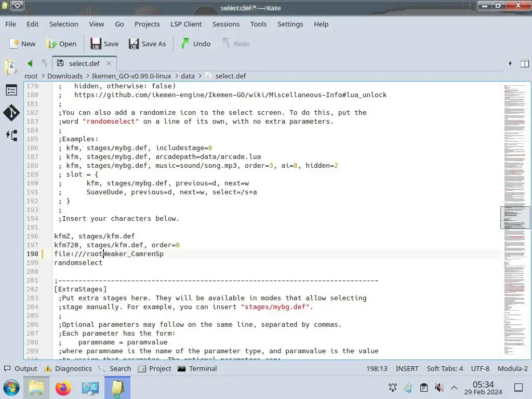Screen dimensions: 532x399
Task: Open the Tools menu
Action: point(258,24)
